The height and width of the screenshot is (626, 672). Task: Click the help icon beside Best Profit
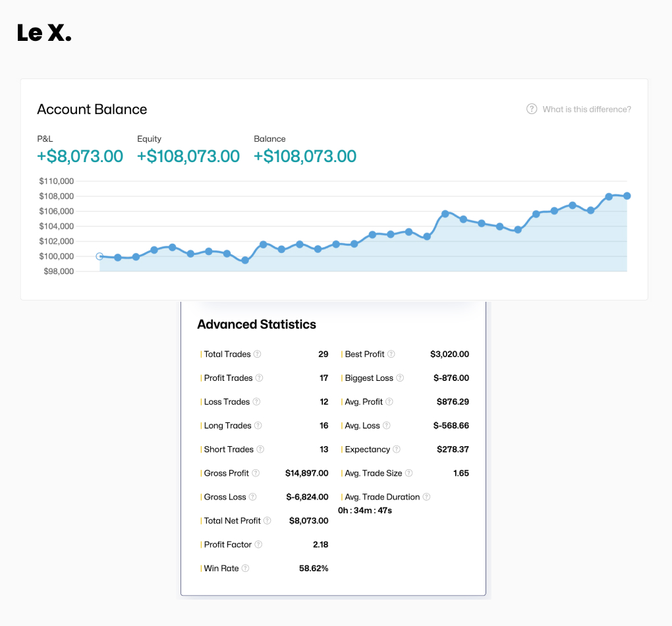pyautogui.click(x=391, y=355)
